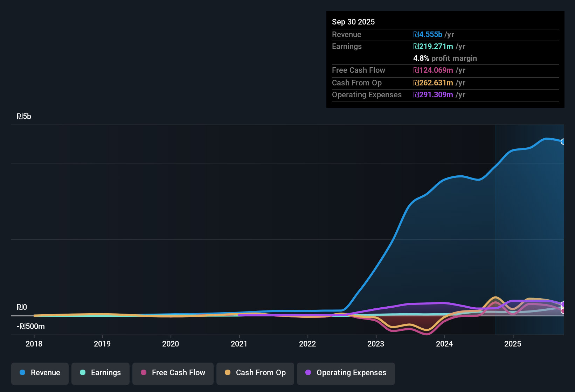575x392 pixels.
Task: Click the teal Earnings legend dot icon
Action: [83, 373]
